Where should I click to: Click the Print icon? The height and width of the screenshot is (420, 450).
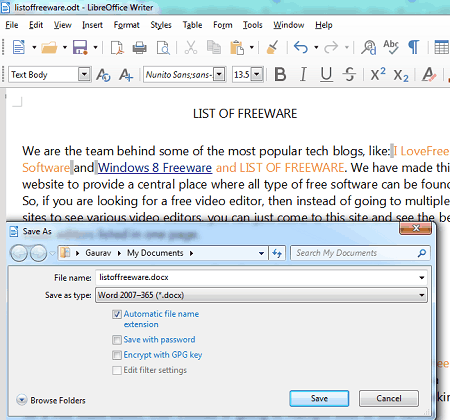[x=139, y=47]
